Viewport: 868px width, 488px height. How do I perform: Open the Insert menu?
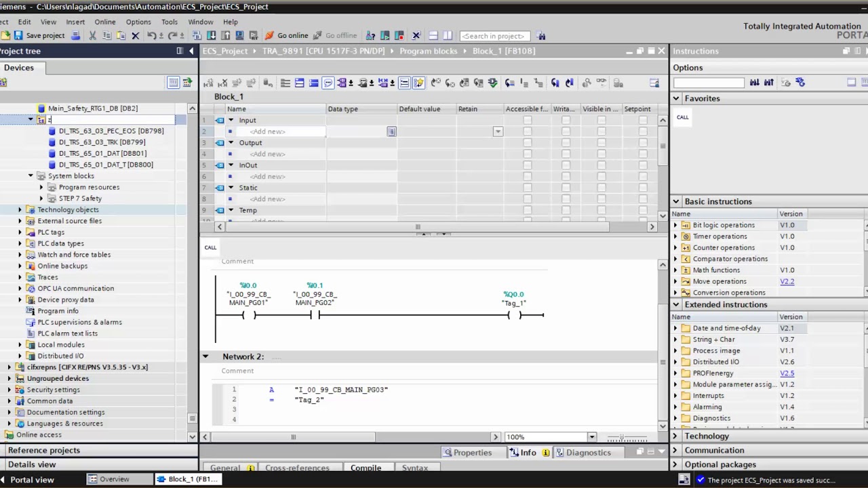tap(75, 22)
